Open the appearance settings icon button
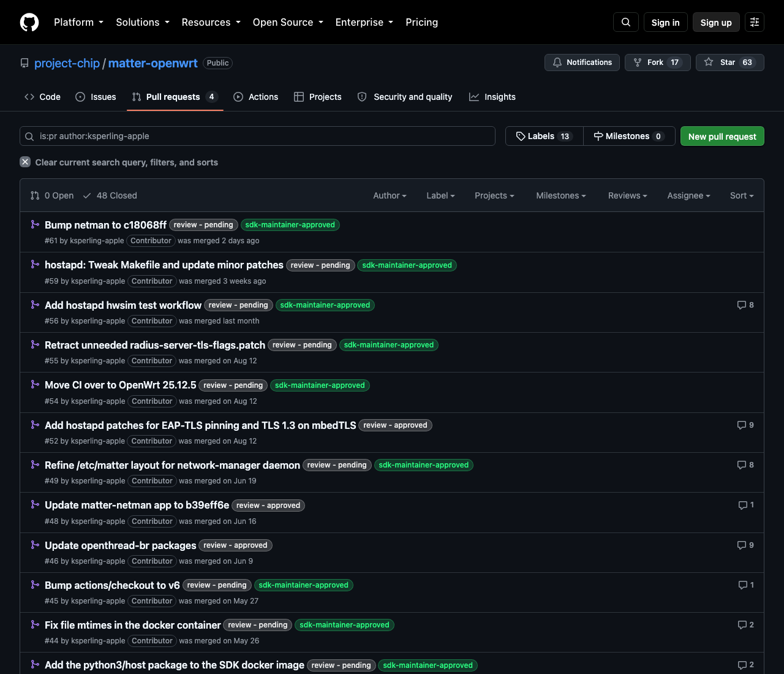Screen dimensions: 784x674 pos(755,22)
